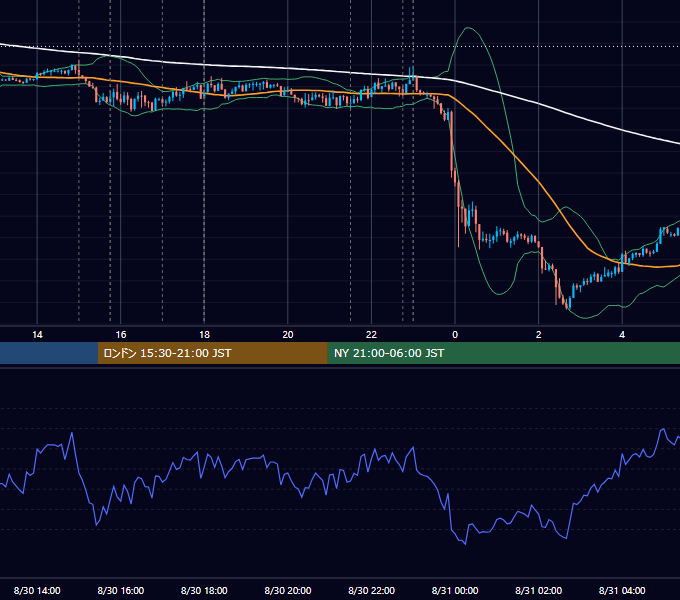Viewport: 680px width, 600px height.
Task: Click the upper time-axis label 18
Action: coord(204,335)
